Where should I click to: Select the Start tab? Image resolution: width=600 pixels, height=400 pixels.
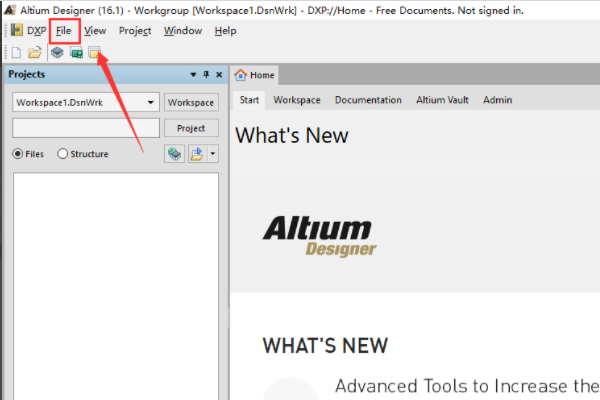(249, 100)
